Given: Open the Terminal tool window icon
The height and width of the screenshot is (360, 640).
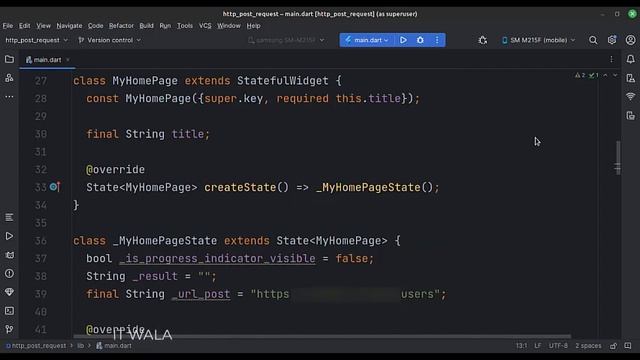Looking at the screenshot, I should tap(9, 311).
